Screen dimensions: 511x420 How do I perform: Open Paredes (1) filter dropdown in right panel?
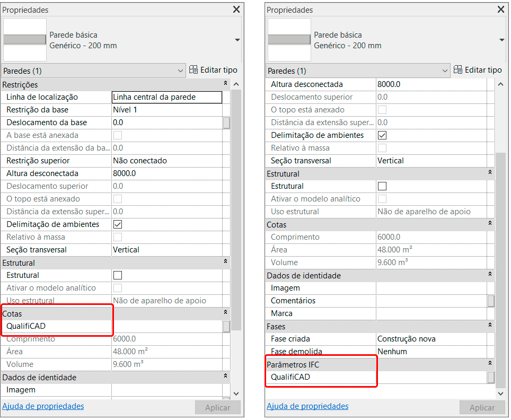pyautogui.click(x=445, y=71)
